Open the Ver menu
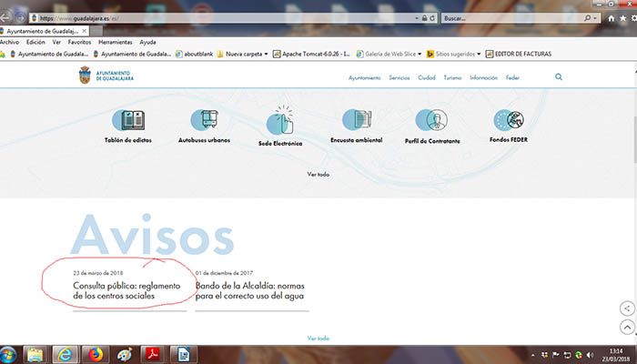Screen dimensions: 637x364 coord(56,42)
